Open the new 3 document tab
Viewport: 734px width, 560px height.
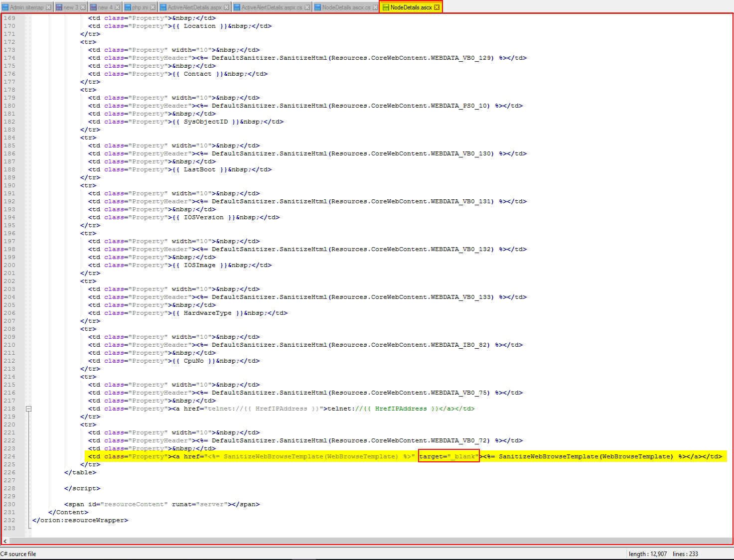point(70,7)
